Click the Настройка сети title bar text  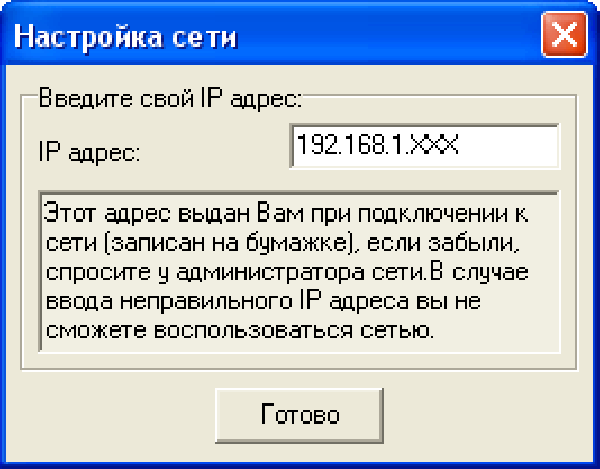pos(126,37)
